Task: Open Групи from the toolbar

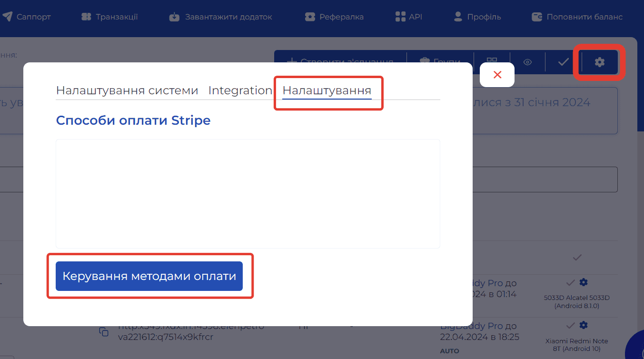Action: coord(440,62)
